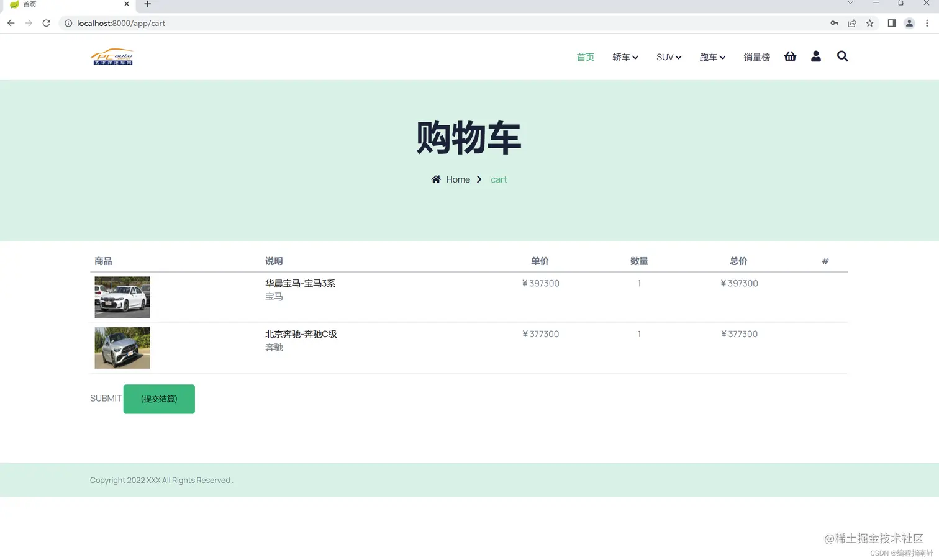This screenshot has height=560, width=939.
Task: Click the 总价 column header
Action: [x=738, y=261]
